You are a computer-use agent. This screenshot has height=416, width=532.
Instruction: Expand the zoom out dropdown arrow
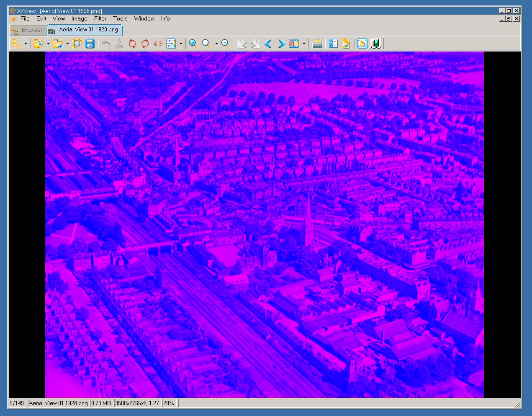[216, 44]
